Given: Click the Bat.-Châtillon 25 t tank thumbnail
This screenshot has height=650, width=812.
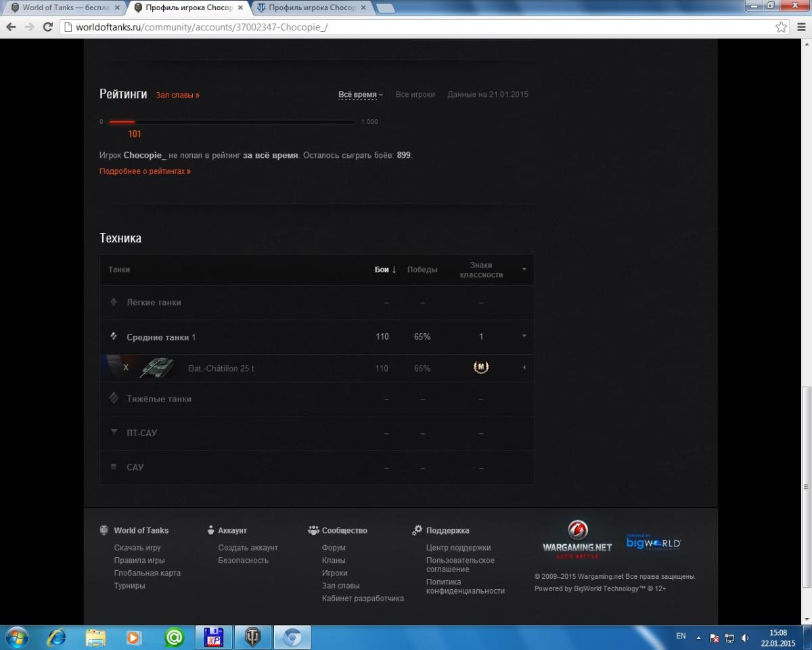Looking at the screenshot, I should tap(156, 368).
